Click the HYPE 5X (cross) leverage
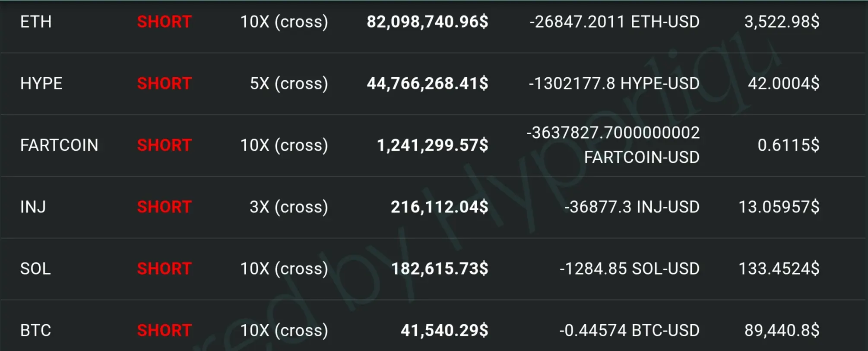 289,83
